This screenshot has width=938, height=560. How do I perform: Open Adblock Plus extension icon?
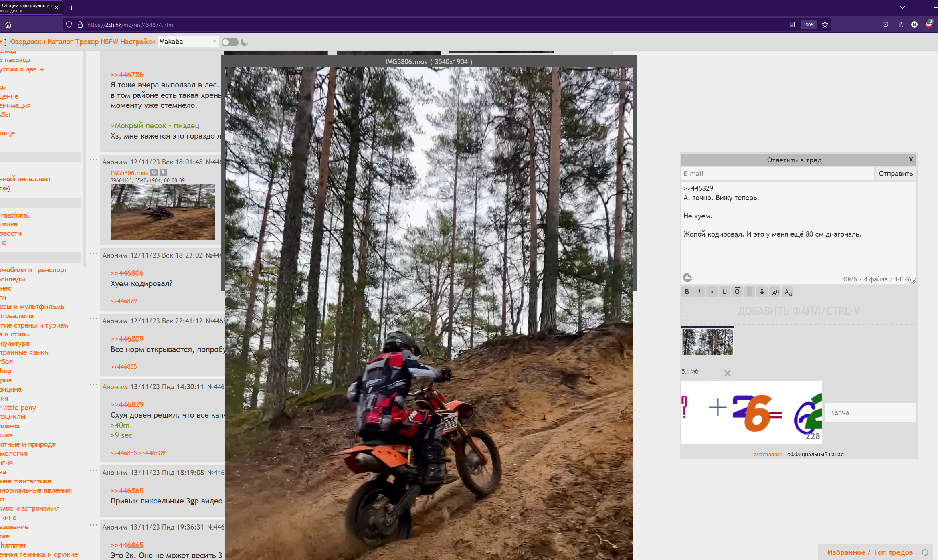click(929, 24)
